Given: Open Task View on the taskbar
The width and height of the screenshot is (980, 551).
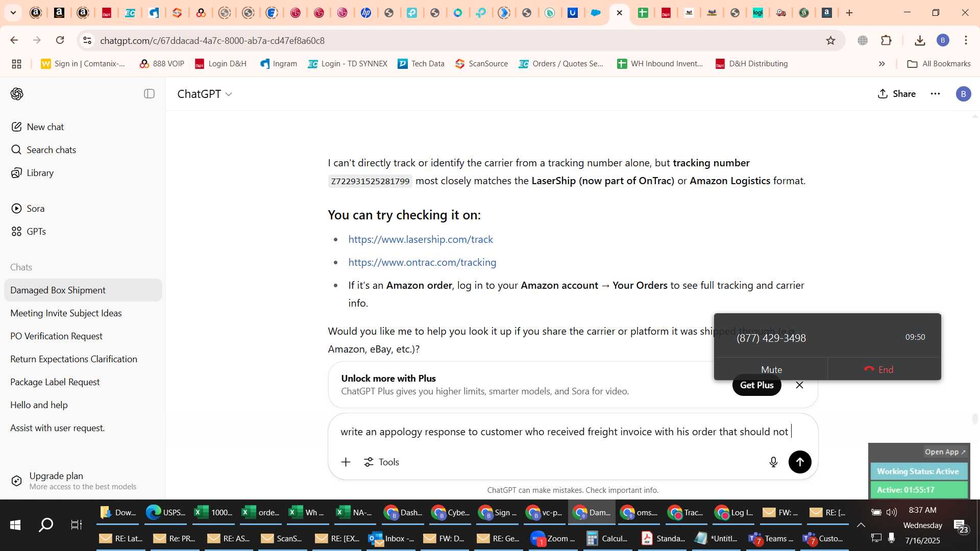Looking at the screenshot, I should [x=77, y=524].
